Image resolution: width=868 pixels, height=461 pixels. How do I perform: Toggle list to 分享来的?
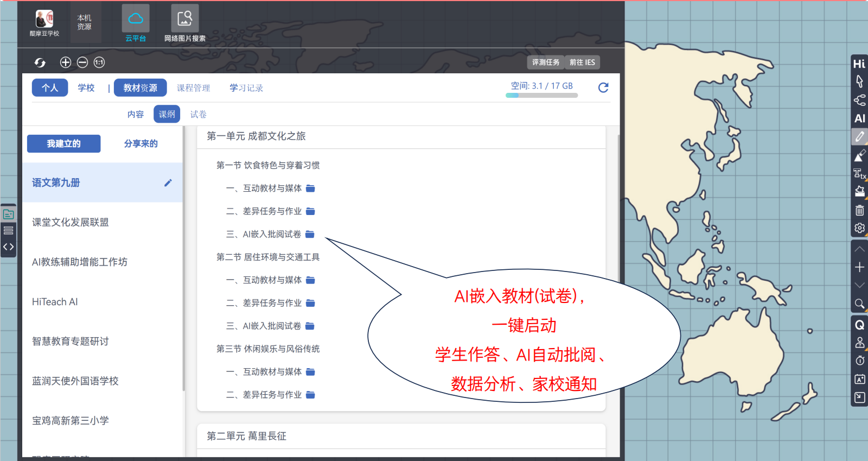point(141,144)
